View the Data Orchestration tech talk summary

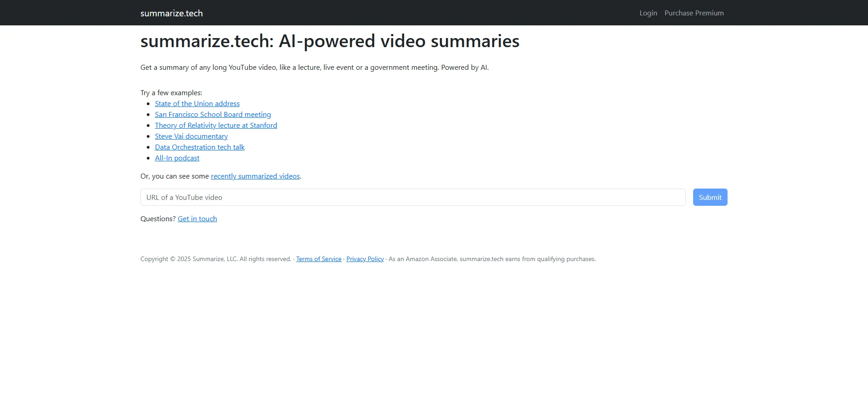click(x=199, y=147)
